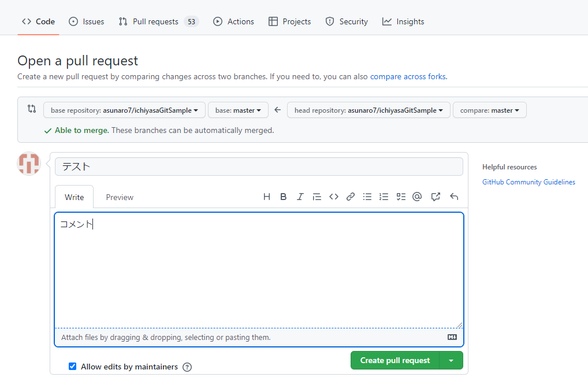
Task: Open the Security tab
Action: pos(347,22)
